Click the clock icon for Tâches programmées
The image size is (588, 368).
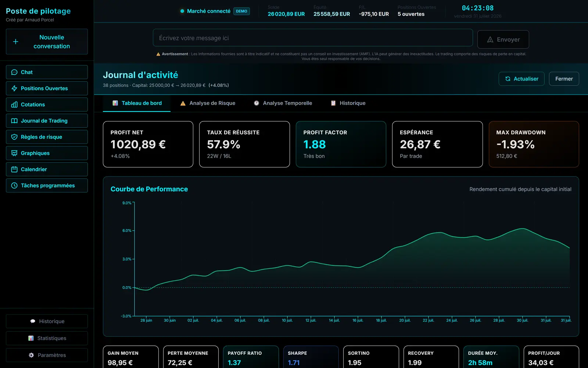coord(14,185)
